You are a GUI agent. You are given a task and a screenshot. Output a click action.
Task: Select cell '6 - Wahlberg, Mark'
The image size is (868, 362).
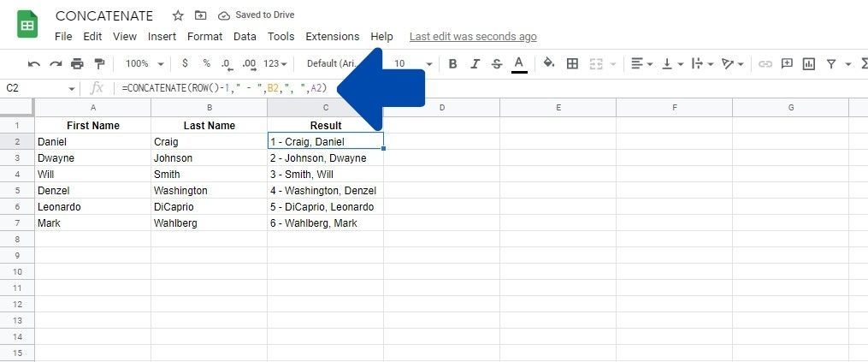pos(326,223)
